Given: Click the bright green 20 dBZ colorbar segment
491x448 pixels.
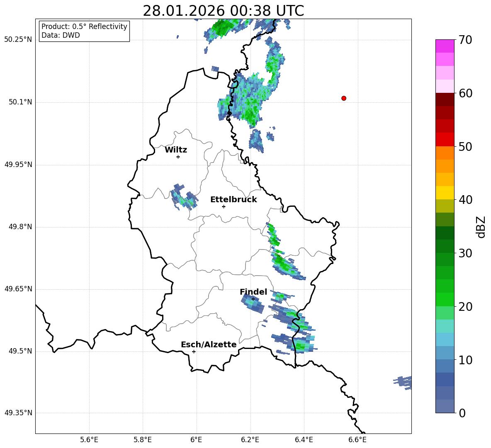Looking at the screenshot, I should click(x=445, y=299).
